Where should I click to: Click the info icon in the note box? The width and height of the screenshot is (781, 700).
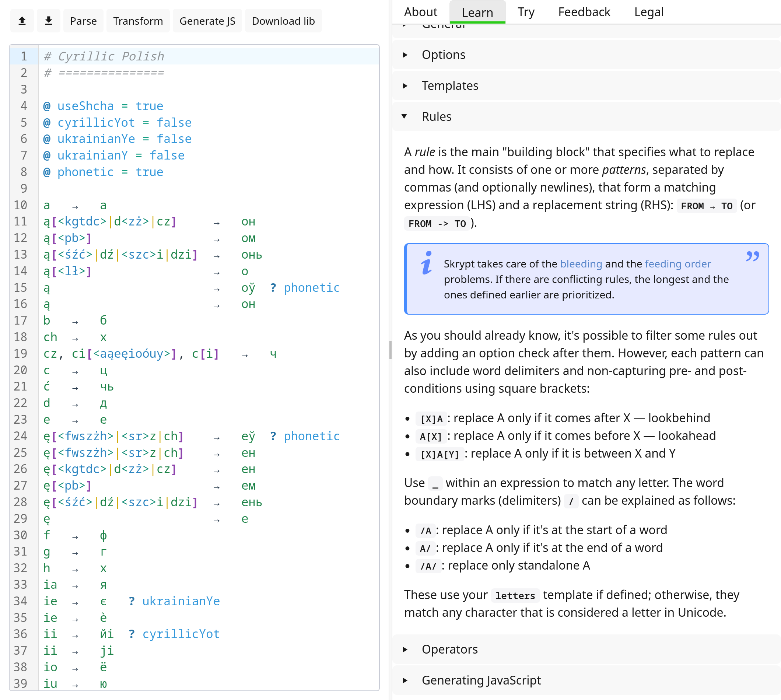(427, 263)
